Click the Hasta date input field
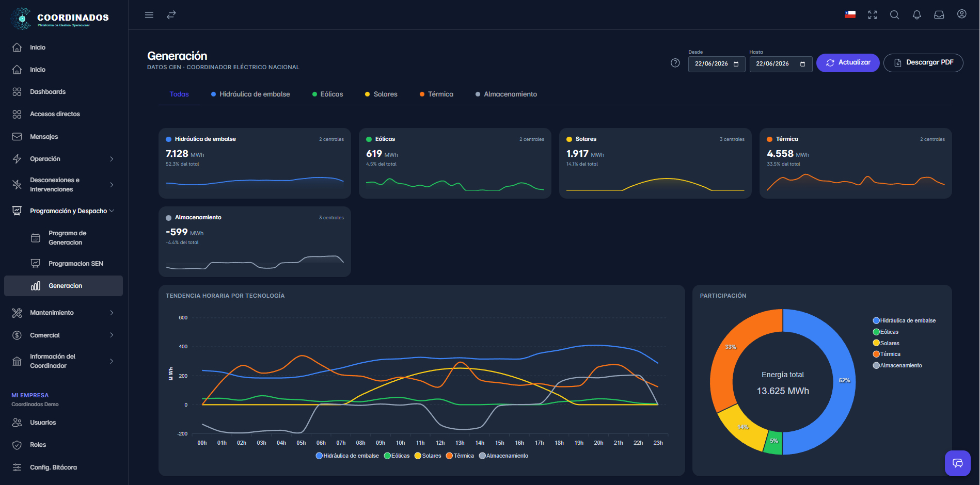The height and width of the screenshot is (485, 980). click(781, 64)
